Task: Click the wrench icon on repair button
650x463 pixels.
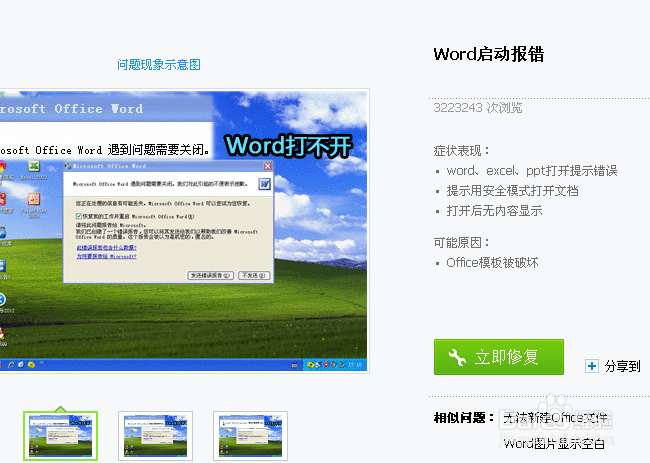Action: click(457, 357)
